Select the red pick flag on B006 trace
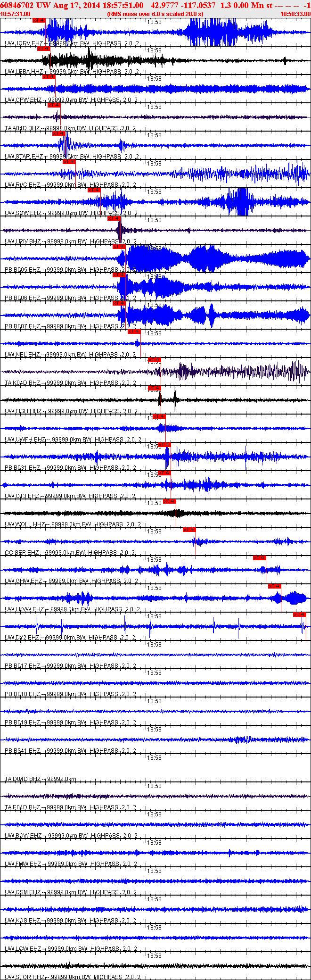Image resolution: width=311 pixels, height=980 pixels. [x=119, y=275]
